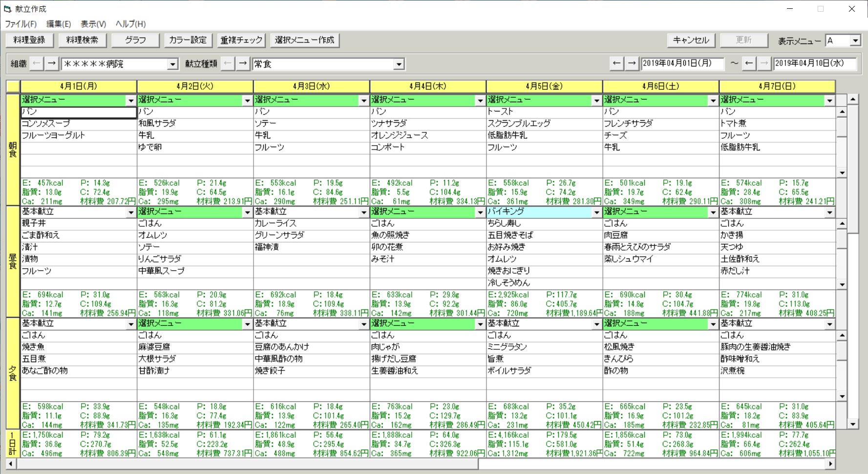Expand April 2 dinner 選択メニュー dropdown
868x474 pixels.
point(247,324)
